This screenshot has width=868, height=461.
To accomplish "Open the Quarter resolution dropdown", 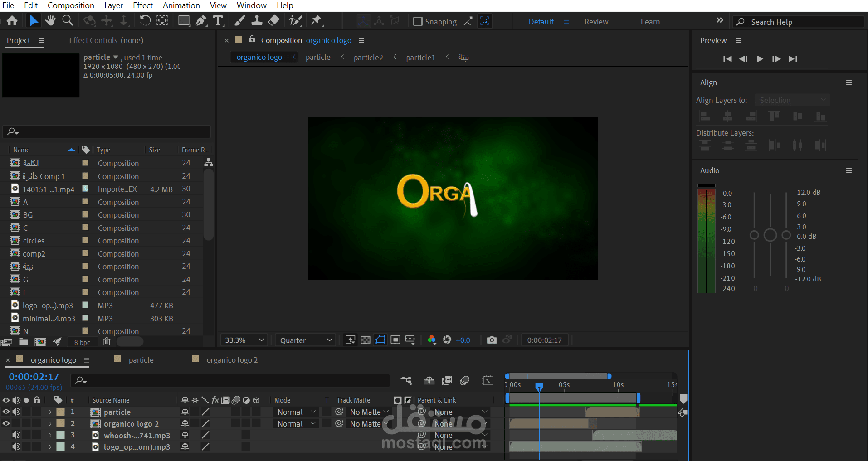I will tap(306, 340).
